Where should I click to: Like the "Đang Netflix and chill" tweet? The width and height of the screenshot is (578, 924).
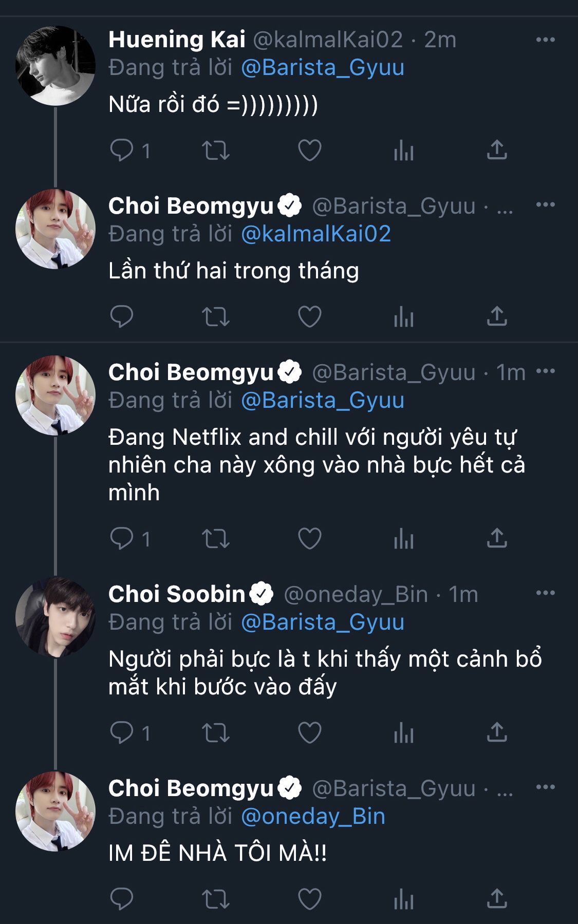[310, 538]
